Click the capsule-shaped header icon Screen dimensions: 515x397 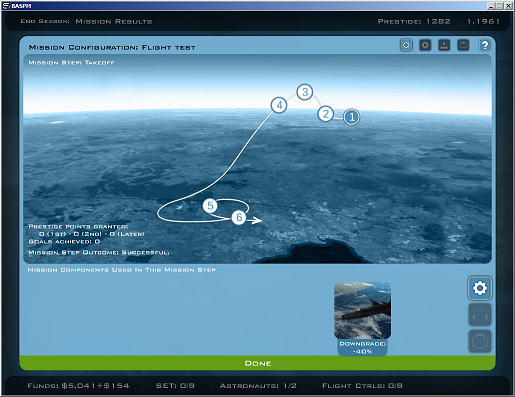(x=463, y=45)
